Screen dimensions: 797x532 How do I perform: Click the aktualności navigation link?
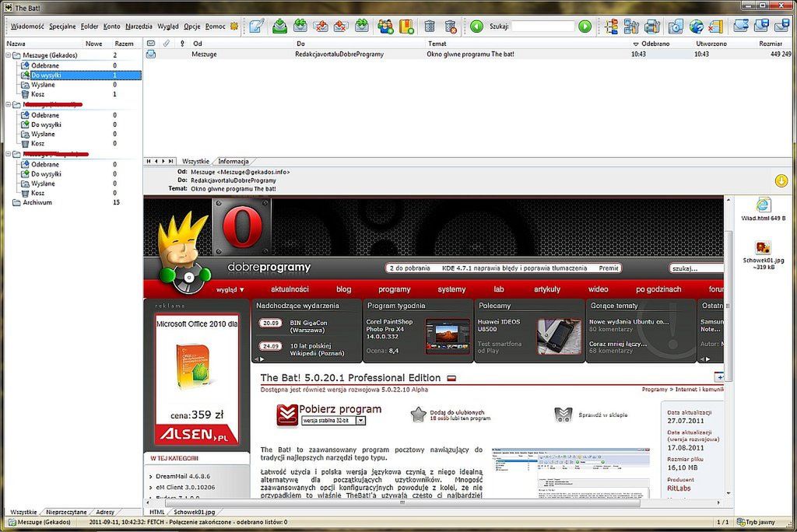point(290,289)
